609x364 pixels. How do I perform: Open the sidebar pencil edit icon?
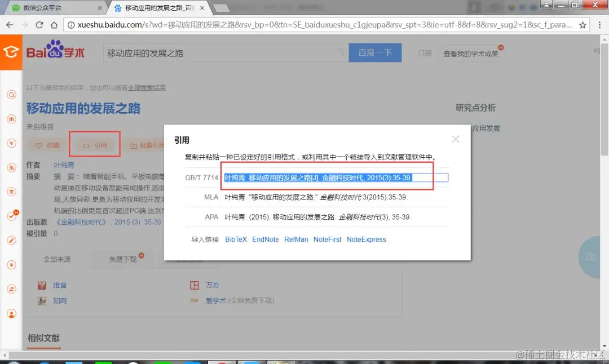click(12, 241)
